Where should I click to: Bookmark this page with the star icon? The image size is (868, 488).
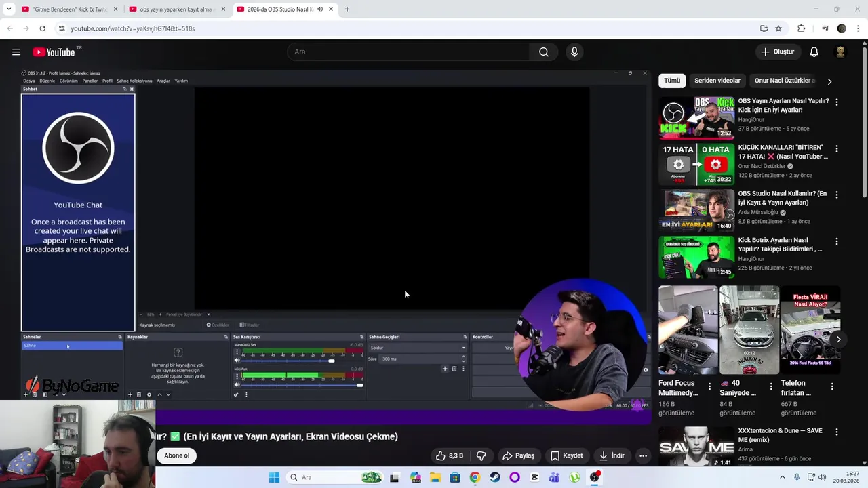pos(778,28)
